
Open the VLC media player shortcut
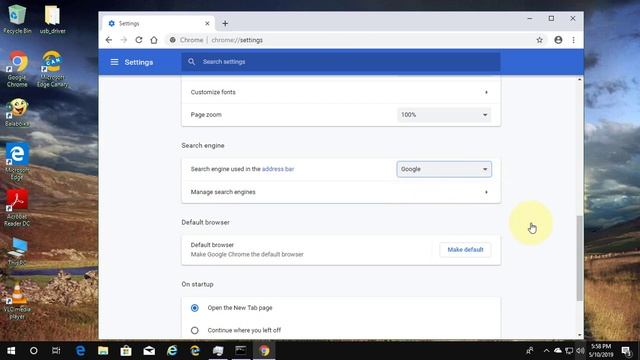click(17, 301)
